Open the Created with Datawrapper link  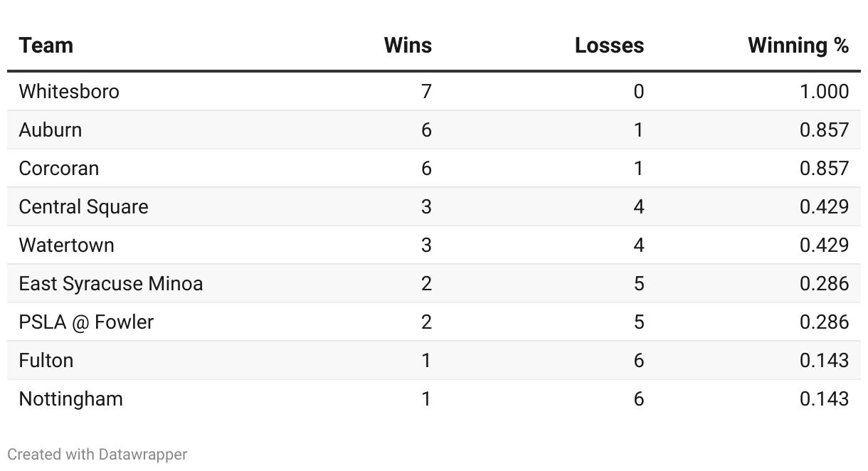[97, 454]
